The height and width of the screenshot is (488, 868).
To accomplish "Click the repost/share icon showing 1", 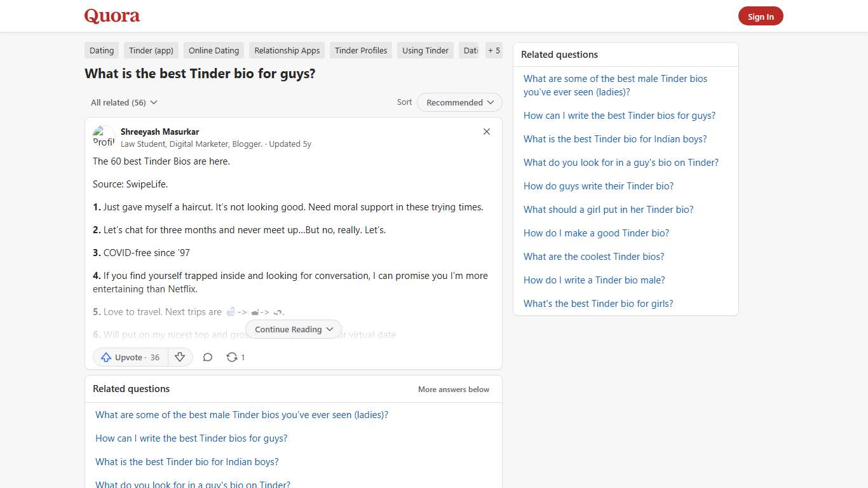I will click(235, 357).
